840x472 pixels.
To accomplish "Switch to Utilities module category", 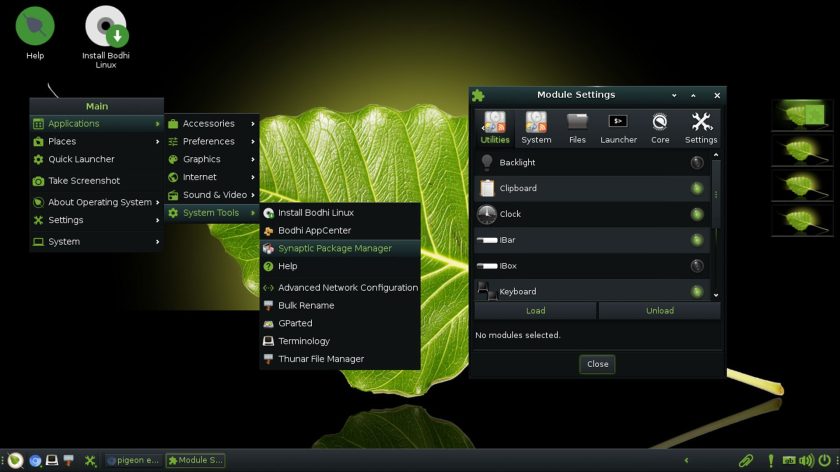I will (x=494, y=128).
